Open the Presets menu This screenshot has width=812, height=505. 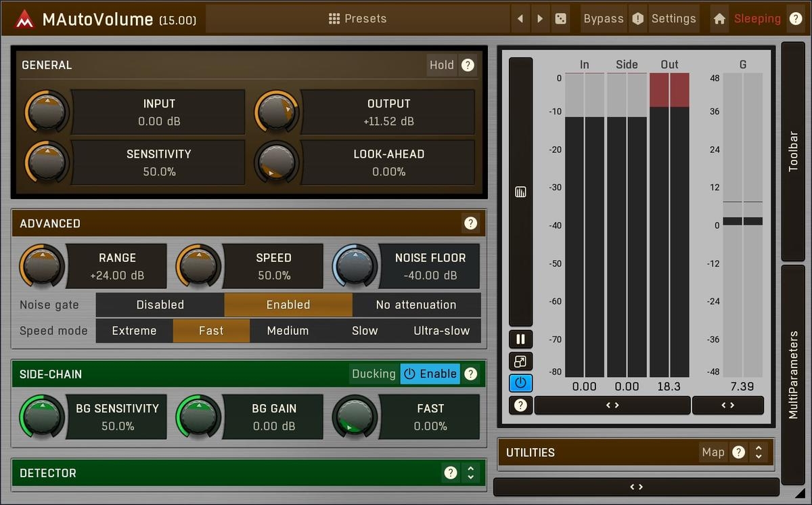[x=357, y=19]
